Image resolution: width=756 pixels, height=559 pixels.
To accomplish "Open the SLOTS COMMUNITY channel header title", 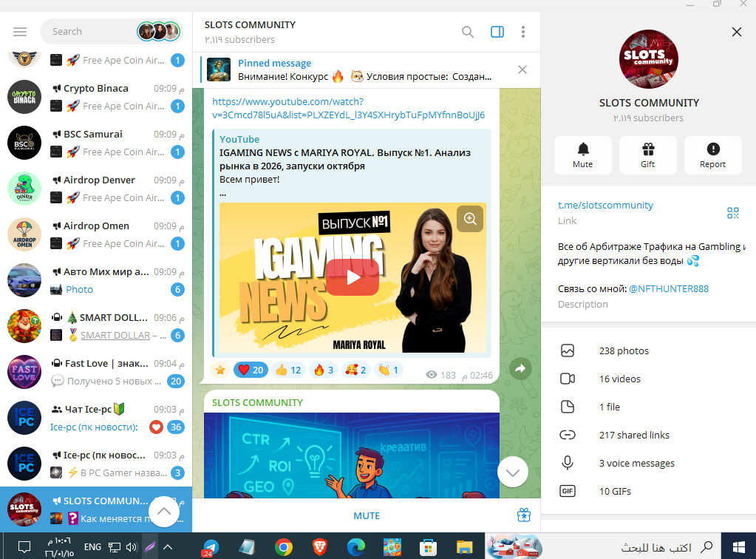I will (250, 24).
